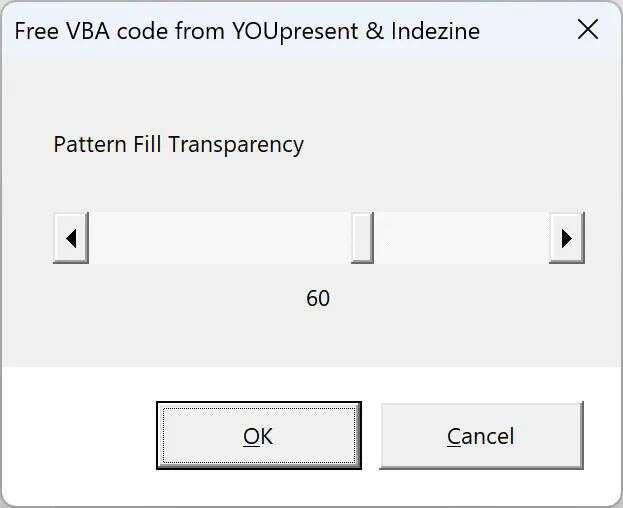Image resolution: width=623 pixels, height=508 pixels.
Task: Click the scrollbar handle at position 60
Action: click(x=362, y=238)
